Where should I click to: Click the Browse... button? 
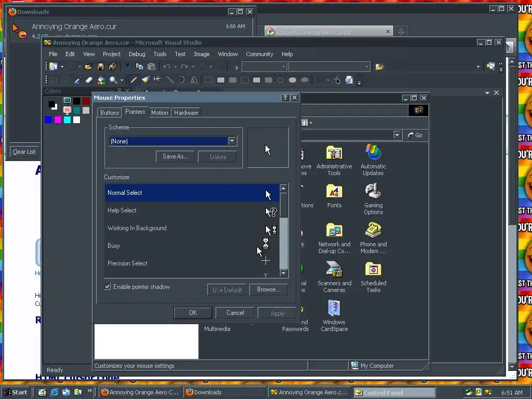coord(269,289)
